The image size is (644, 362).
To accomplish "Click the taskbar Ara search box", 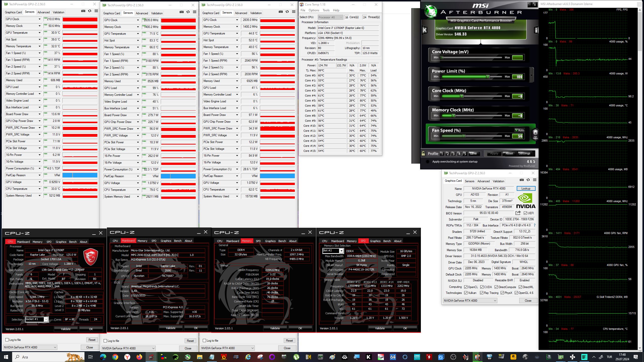I will [x=48, y=357].
